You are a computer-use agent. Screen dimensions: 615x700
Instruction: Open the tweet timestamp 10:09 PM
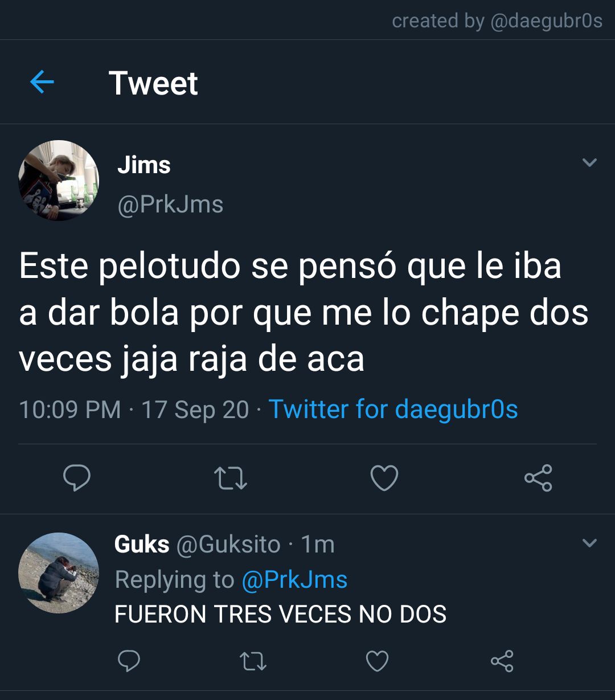click(x=69, y=410)
